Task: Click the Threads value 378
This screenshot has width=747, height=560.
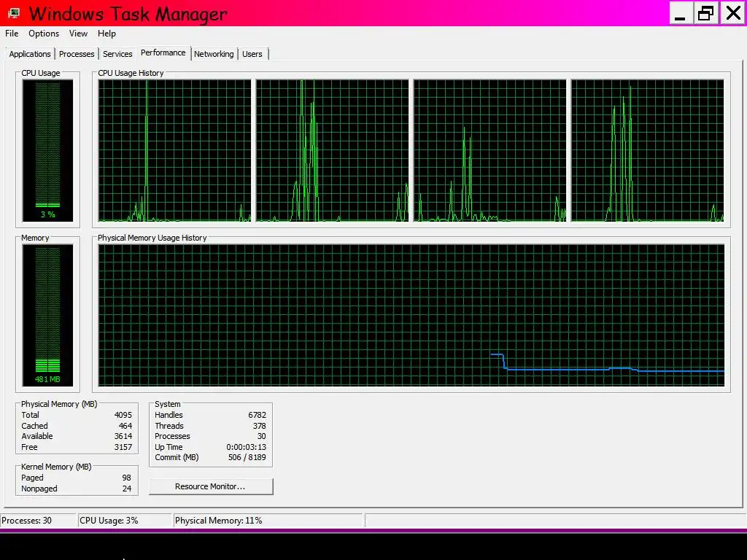Action: [x=260, y=426]
